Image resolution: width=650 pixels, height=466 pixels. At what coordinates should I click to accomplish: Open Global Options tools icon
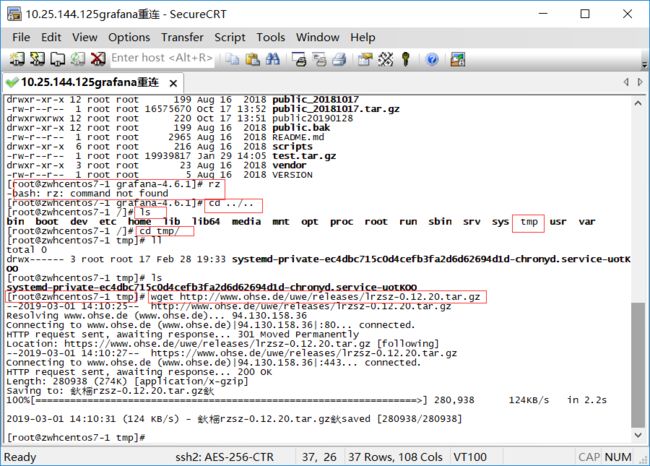(386, 59)
